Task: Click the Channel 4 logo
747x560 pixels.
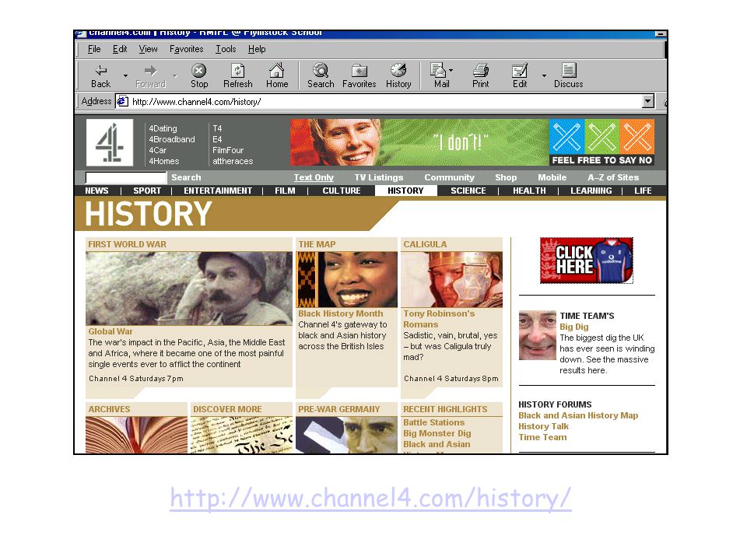Action: point(110,143)
